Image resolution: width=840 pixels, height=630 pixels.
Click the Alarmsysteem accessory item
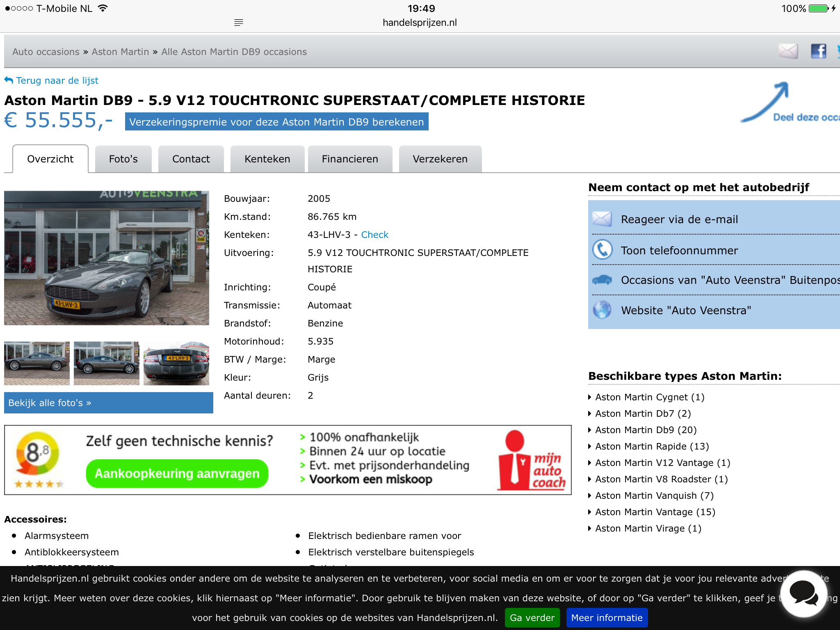pyautogui.click(x=57, y=536)
